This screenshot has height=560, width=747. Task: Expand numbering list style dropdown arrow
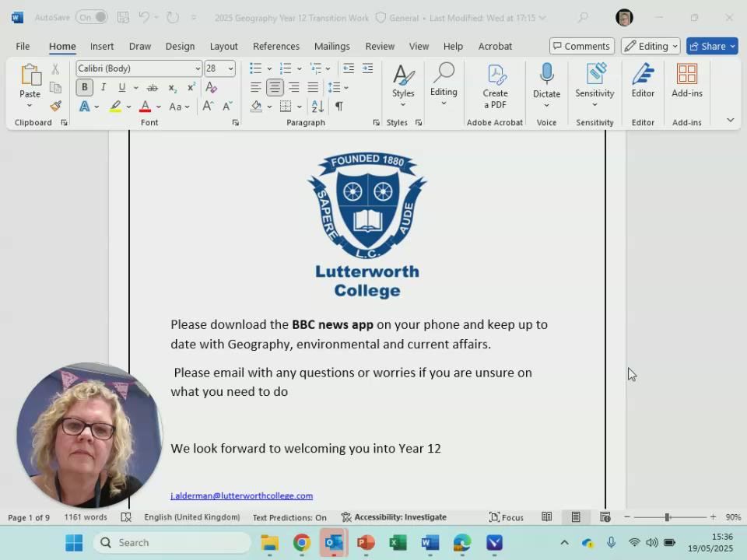pyautogui.click(x=299, y=68)
